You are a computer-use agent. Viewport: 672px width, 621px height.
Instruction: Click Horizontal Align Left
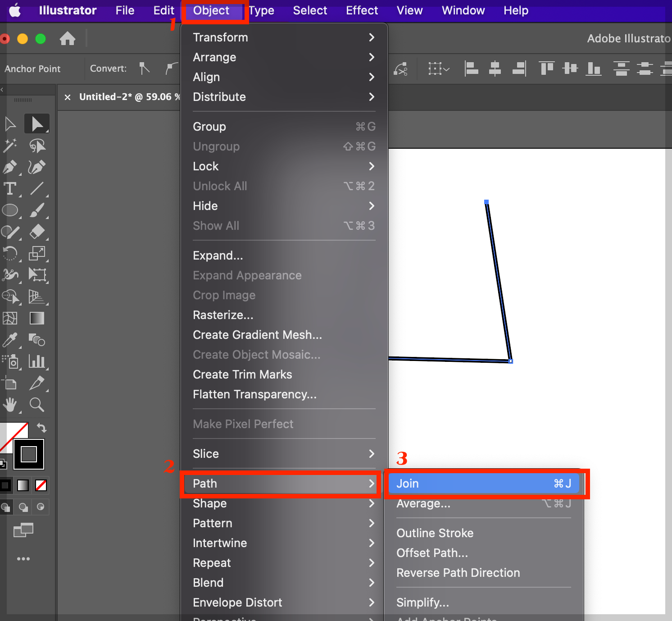tap(471, 68)
